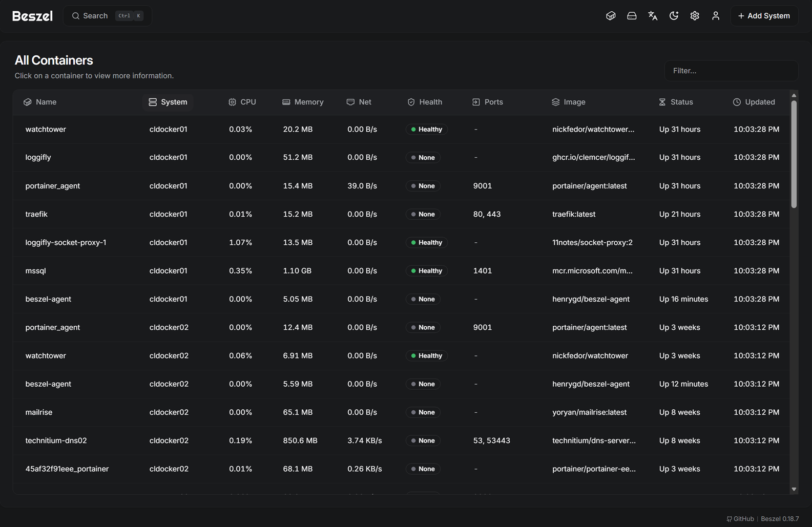Sort containers by Updated column

pos(754,102)
